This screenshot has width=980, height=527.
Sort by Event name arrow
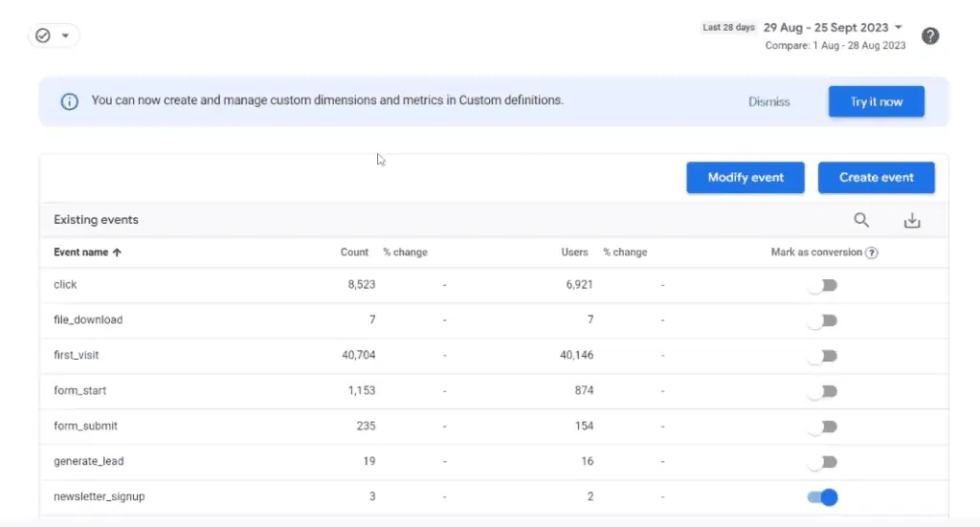click(x=117, y=253)
